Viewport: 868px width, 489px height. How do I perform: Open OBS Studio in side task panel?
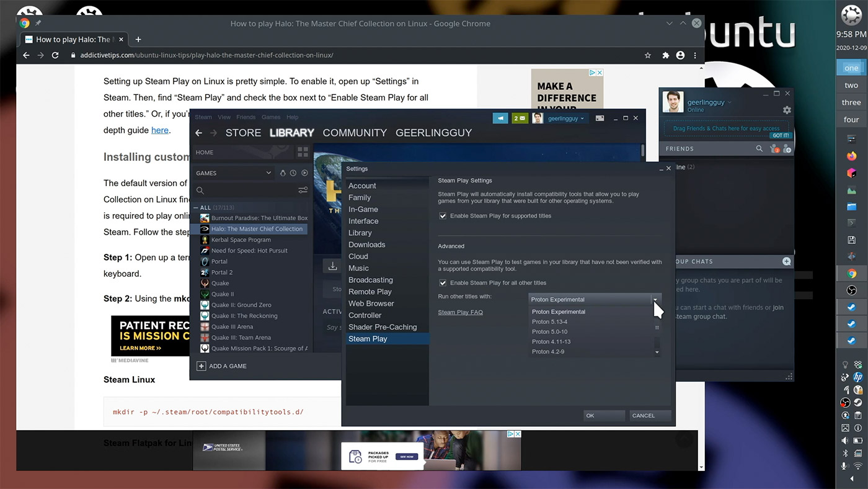tap(852, 290)
